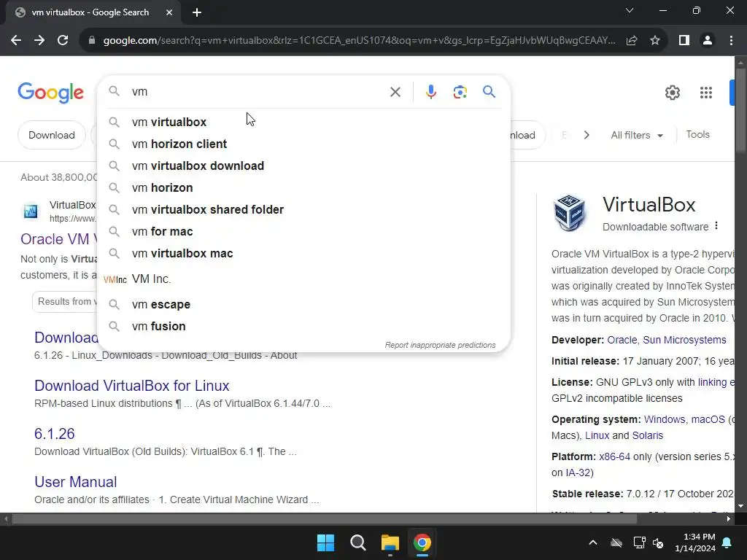The image size is (747, 560).
Task: Select the Download filter chip
Action: (52, 135)
